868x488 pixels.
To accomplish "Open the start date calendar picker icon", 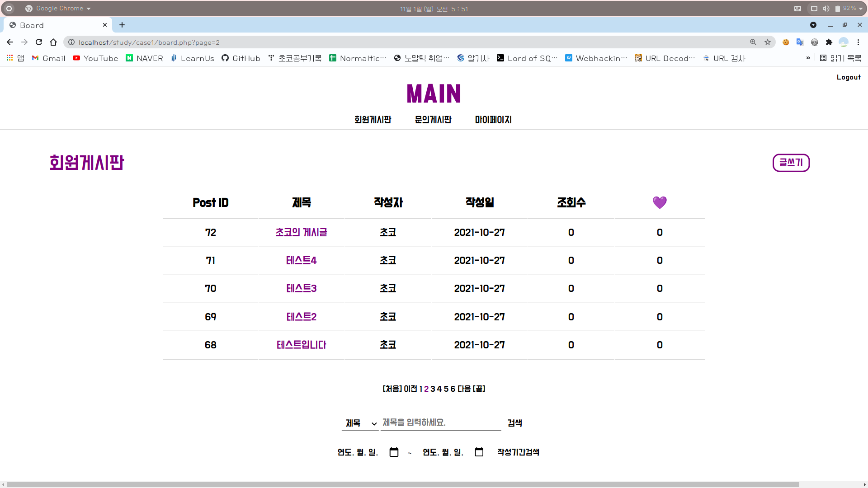I will click(x=394, y=452).
